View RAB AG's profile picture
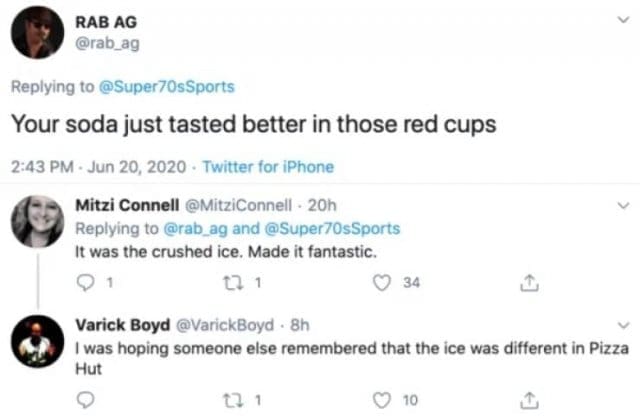The image size is (640, 416). coord(38,32)
